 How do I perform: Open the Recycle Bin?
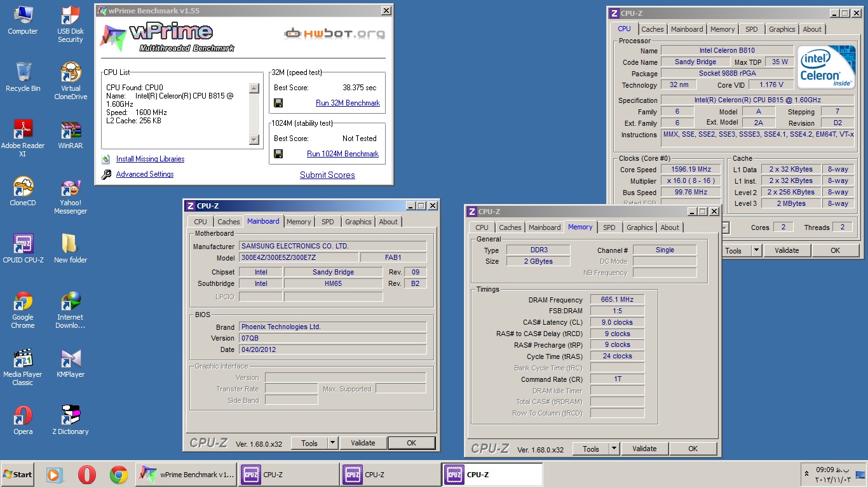coord(23,78)
